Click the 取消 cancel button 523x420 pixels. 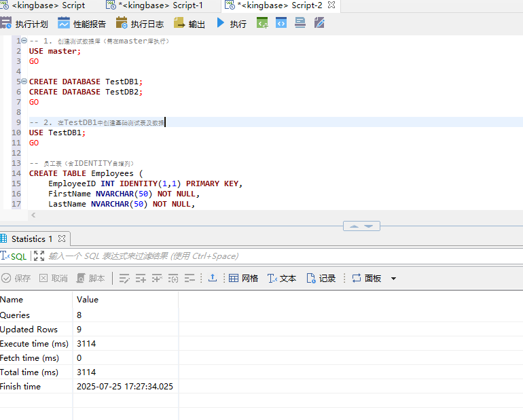pyautogui.click(x=54, y=278)
